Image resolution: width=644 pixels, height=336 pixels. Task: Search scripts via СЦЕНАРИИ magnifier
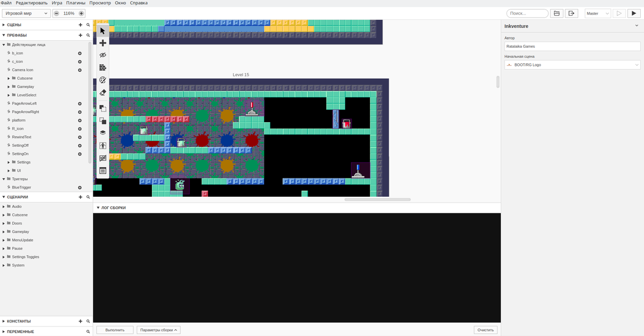click(x=88, y=197)
